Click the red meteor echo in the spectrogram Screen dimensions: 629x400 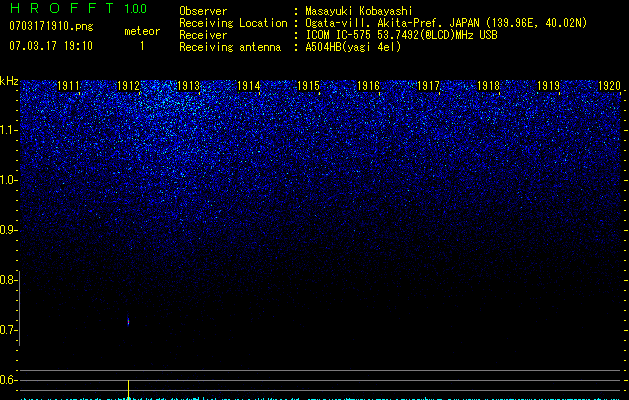(128, 322)
